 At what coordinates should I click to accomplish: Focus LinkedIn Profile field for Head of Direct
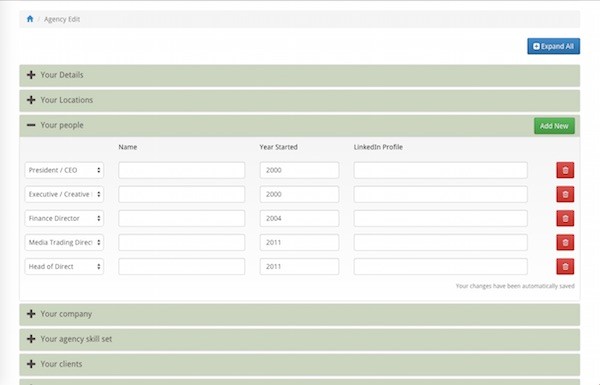pos(440,267)
